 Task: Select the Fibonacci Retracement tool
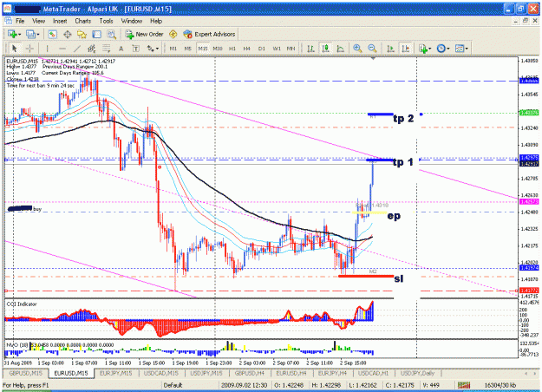click(106, 49)
